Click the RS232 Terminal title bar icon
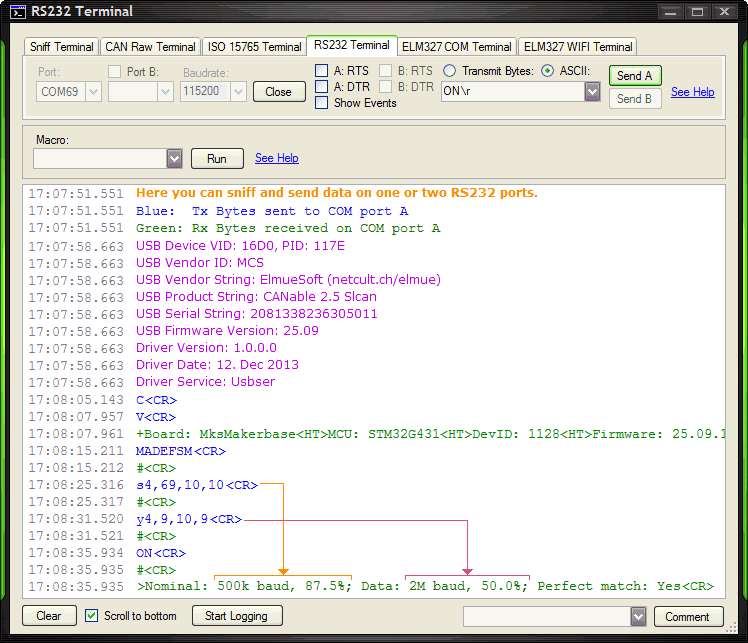This screenshot has height=643, width=748. [17, 12]
